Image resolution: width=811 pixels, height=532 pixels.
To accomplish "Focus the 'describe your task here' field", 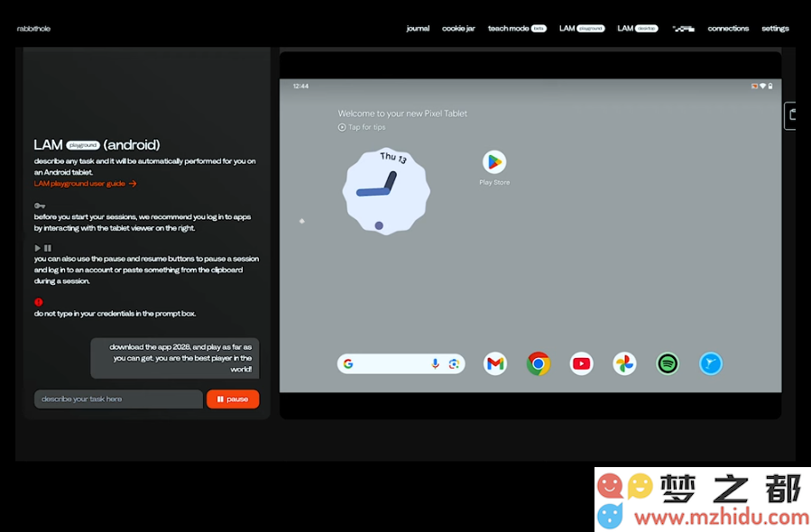I will [118, 399].
